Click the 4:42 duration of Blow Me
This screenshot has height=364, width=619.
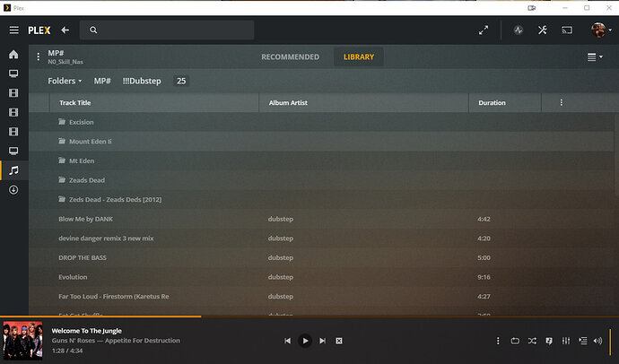(484, 219)
